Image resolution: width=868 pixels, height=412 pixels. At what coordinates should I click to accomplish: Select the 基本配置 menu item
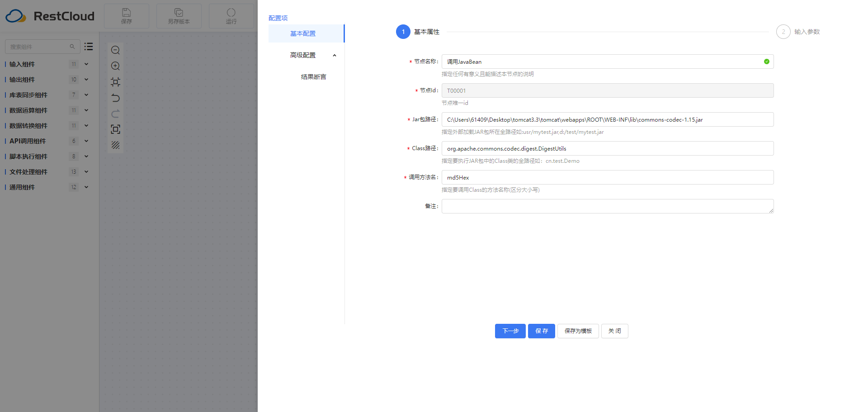pyautogui.click(x=306, y=33)
